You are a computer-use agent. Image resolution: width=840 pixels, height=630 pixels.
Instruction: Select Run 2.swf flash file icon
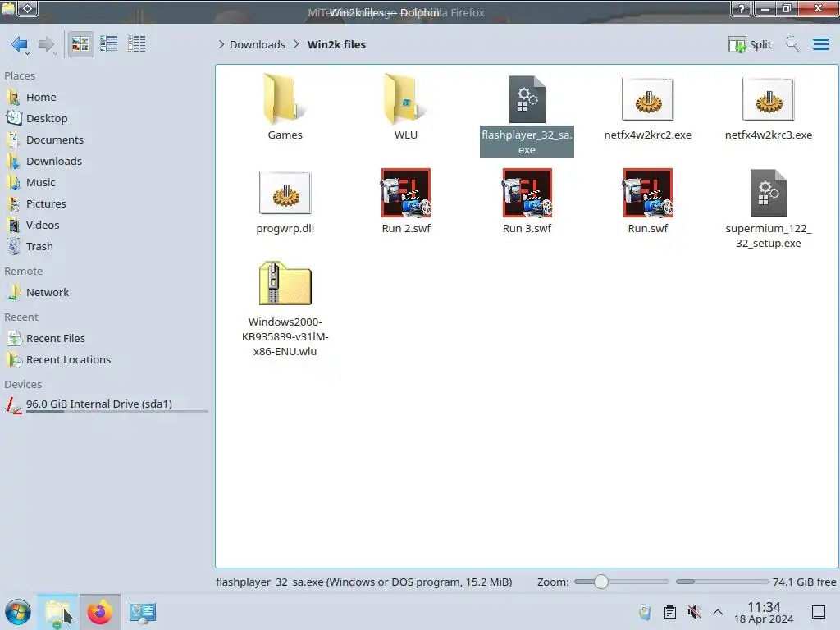405,193
